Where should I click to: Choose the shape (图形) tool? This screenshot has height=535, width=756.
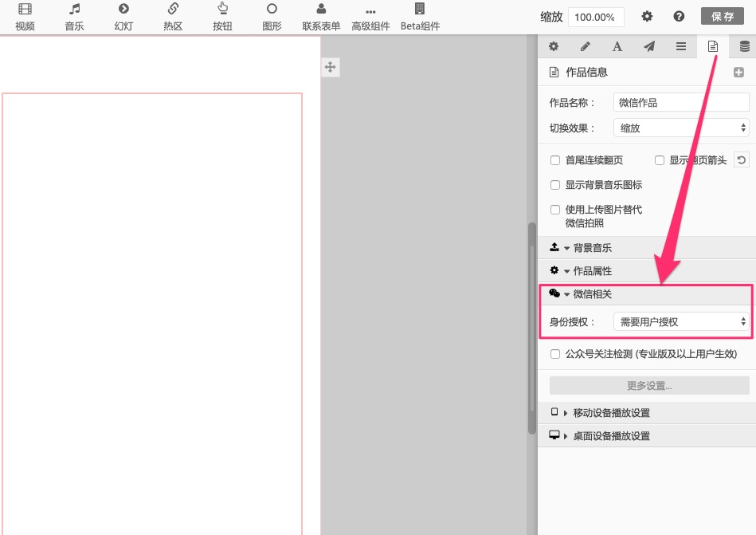(x=272, y=16)
